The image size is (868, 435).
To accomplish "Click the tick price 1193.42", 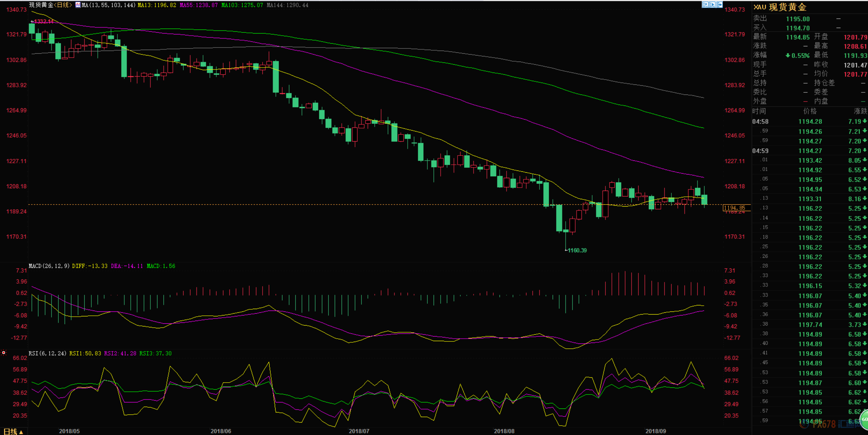I will (x=810, y=160).
